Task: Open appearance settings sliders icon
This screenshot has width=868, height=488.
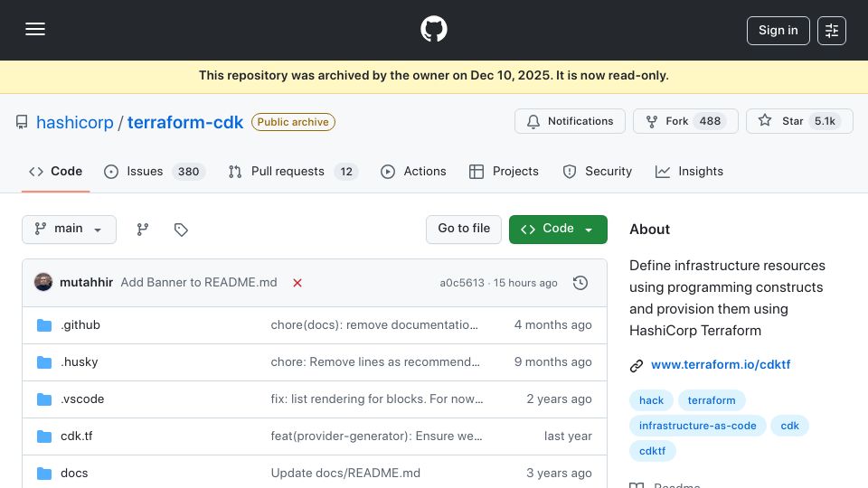Action: pos(832,31)
